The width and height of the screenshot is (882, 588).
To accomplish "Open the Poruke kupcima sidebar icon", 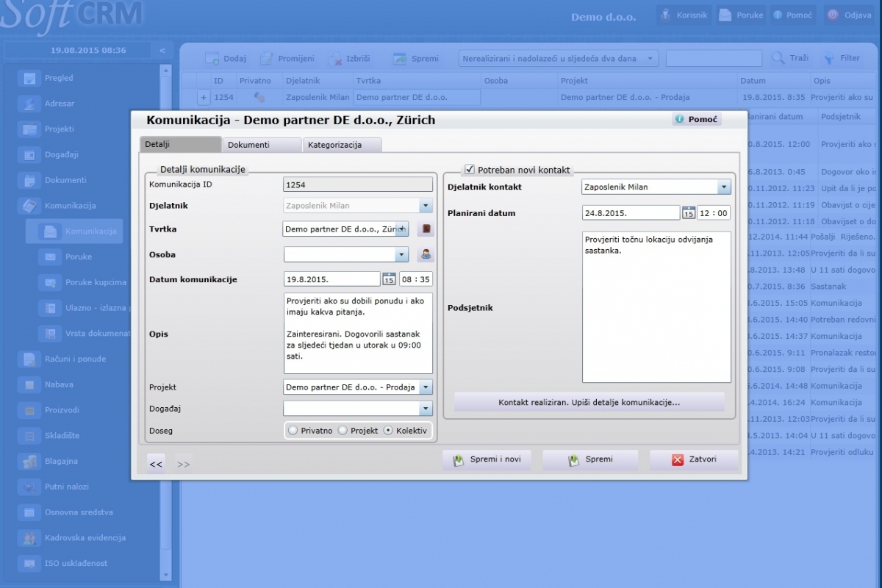I will click(x=50, y=282).
